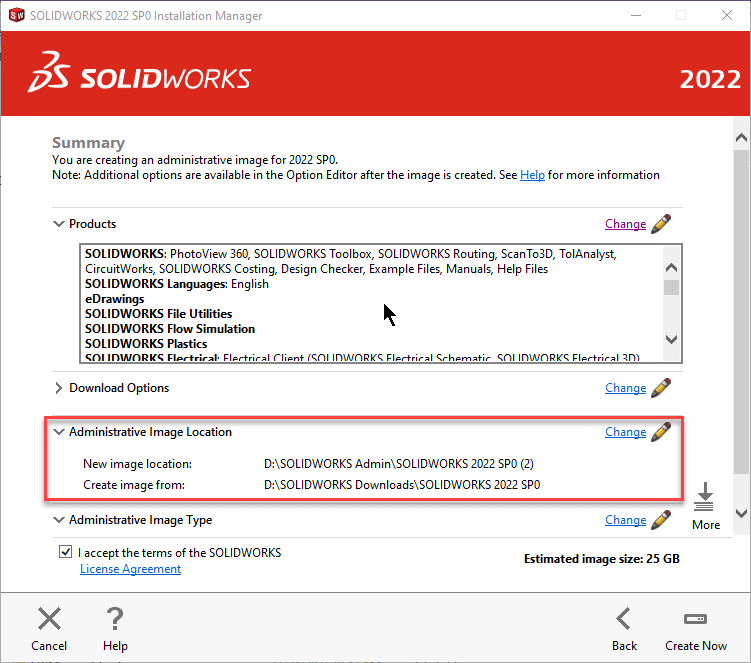Viewport: 751px width, 663px height.
Task: Close the Installation Manager window
Action: point(727,15)
